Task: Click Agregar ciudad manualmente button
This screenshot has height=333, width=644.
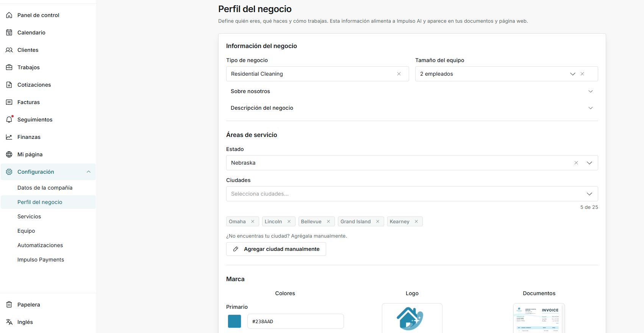Action: point(276,249)
